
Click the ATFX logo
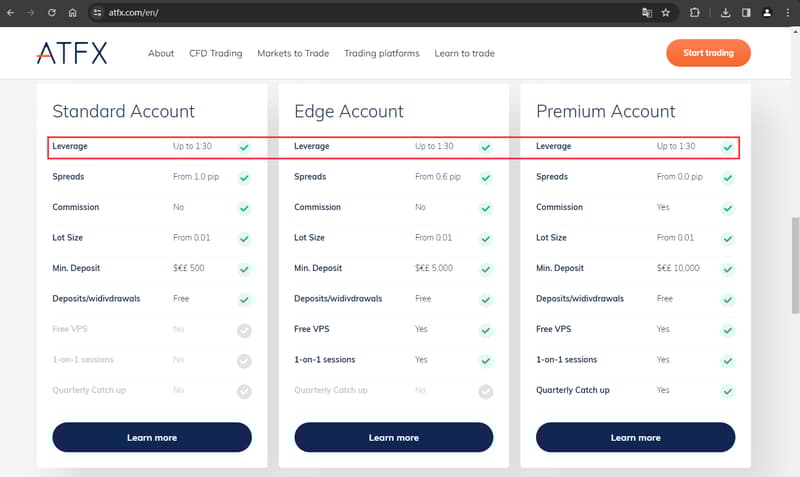coord(71,53)
